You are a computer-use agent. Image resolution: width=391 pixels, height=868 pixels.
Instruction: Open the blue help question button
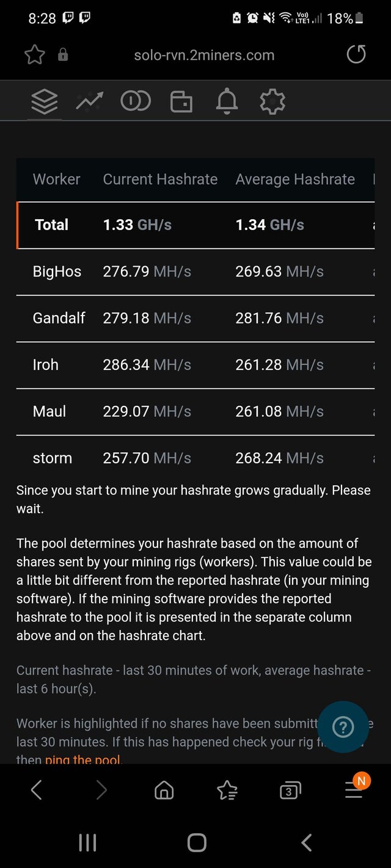pyautogui.click(x=343, y=727)
